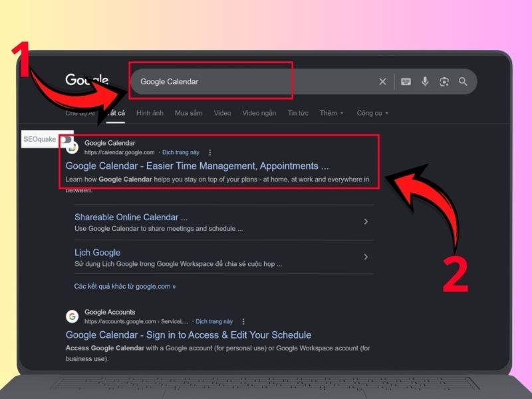
Task: Expand the Lịch Google chevron
Action: [366, 257]
